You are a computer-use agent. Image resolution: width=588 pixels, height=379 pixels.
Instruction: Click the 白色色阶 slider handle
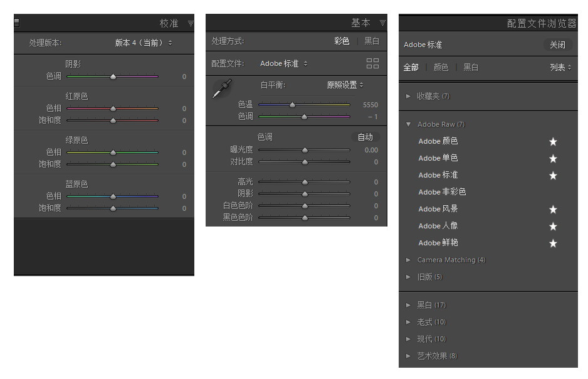pyautogui.click(x=305, y=206)
